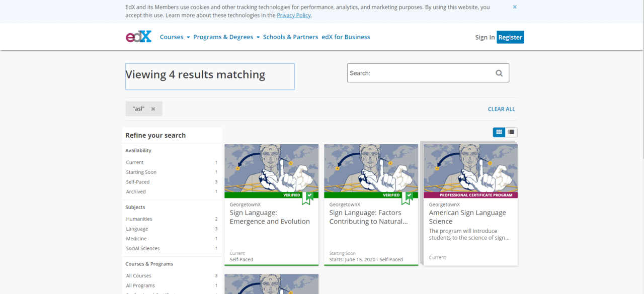Expand the Courses dropdown menu
Image resolution: width=644 pixels, height=294 pixels.
pyautogui.click(x=175, y=37)
